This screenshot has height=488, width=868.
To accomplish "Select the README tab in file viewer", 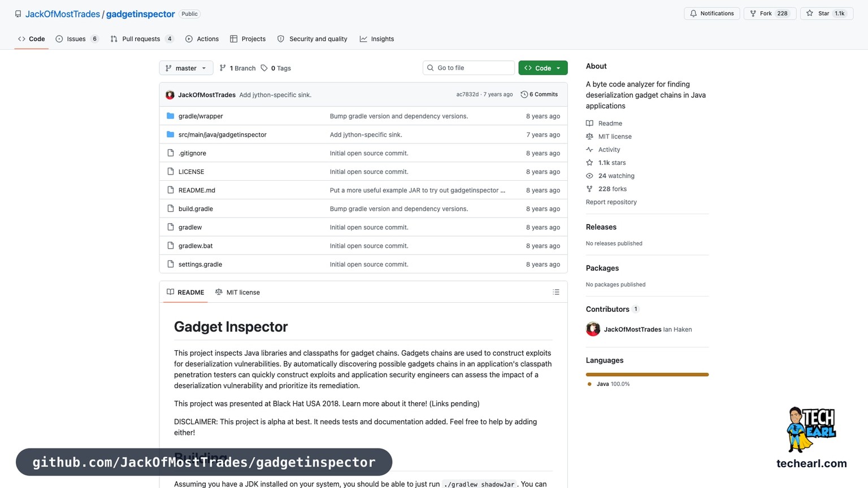I will click(x=185, y=292).
